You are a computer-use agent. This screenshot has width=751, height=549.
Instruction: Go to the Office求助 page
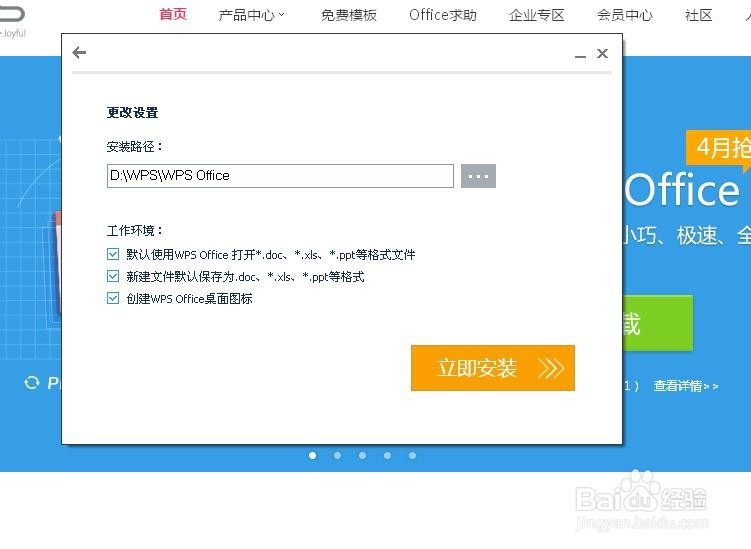pos(443,15)
